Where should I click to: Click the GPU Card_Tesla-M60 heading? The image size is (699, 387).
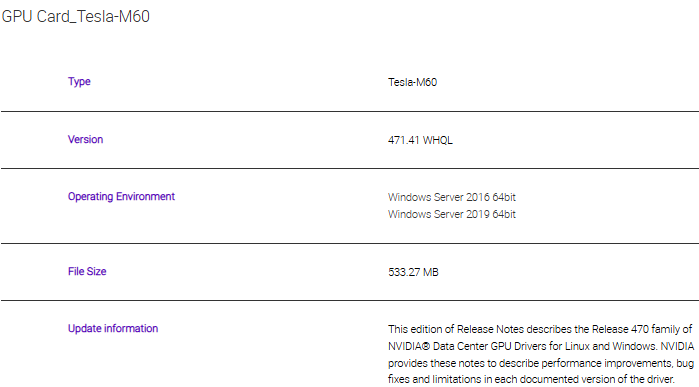tap(75, 16)
